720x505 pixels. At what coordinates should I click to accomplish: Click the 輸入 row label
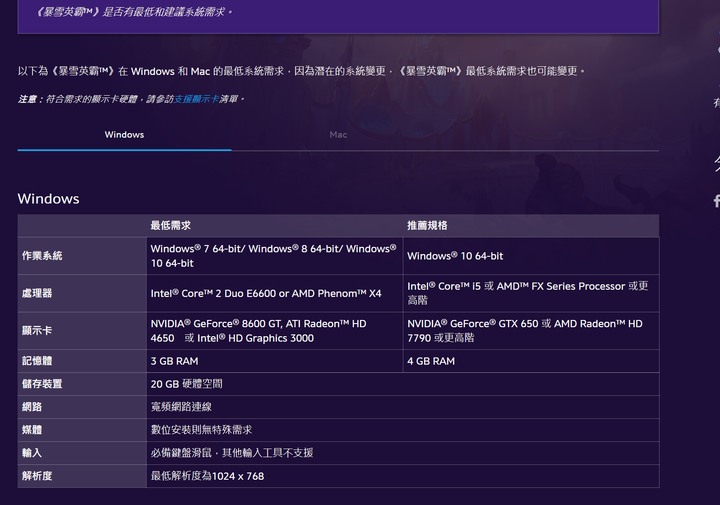(x=82, y=453)
